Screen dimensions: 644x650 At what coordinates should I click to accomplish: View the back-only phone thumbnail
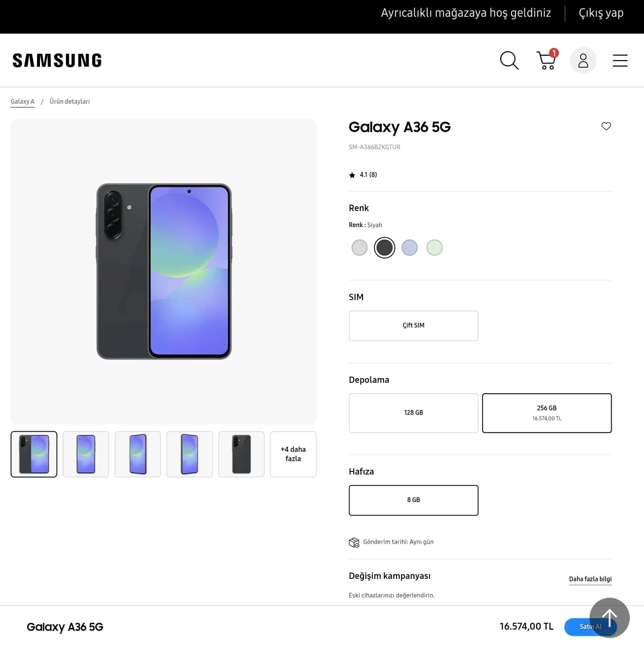[x=241, y=454]
